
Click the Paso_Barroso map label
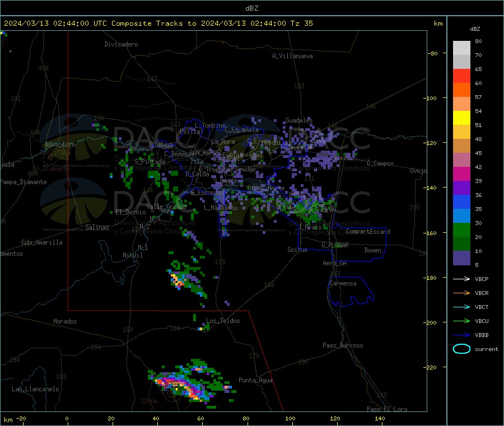click(343, 345)
